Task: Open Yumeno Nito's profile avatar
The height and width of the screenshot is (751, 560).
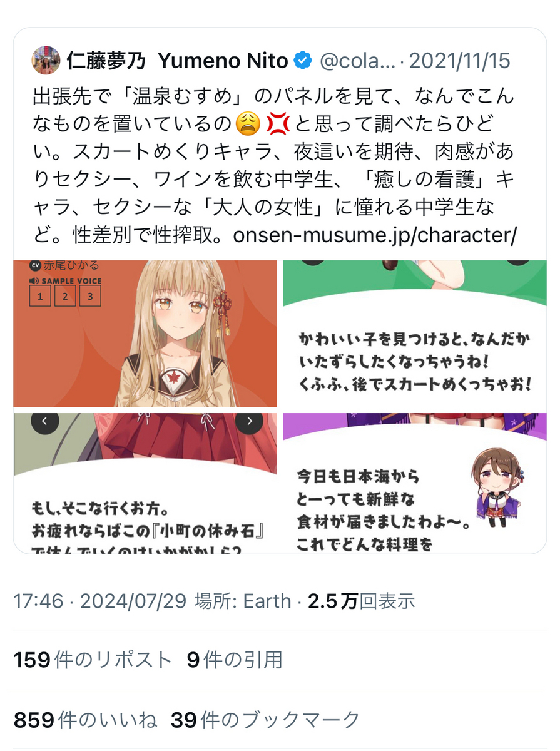Action: 46,61
